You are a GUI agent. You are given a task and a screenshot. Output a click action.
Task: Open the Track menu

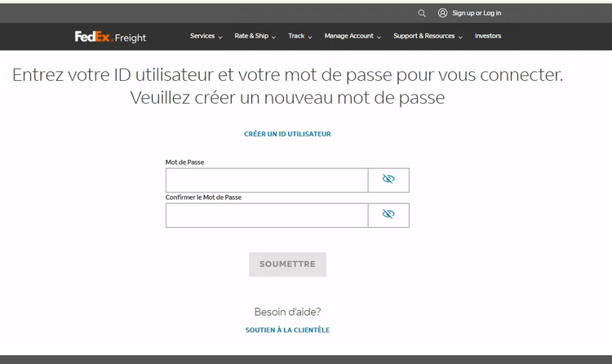point(296,36)
